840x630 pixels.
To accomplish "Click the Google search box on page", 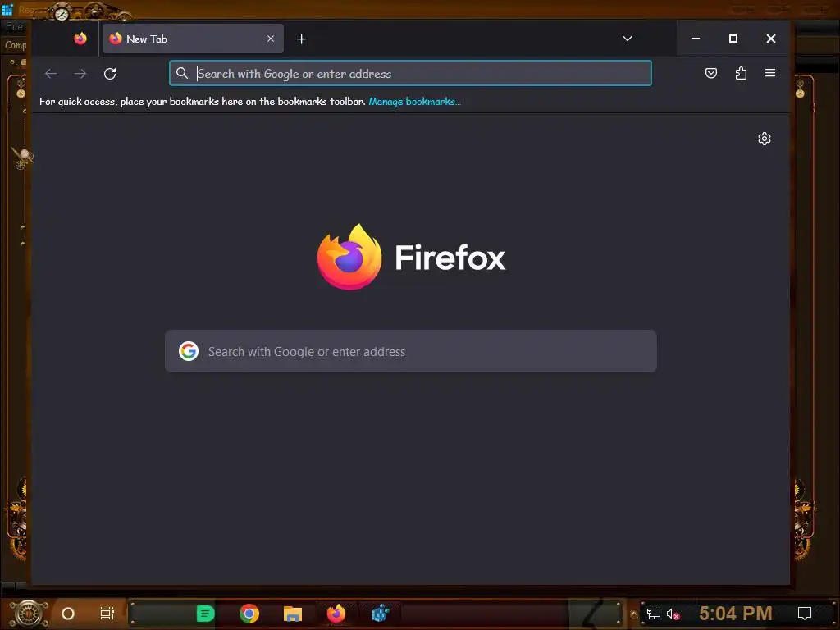I will point(410,351).
